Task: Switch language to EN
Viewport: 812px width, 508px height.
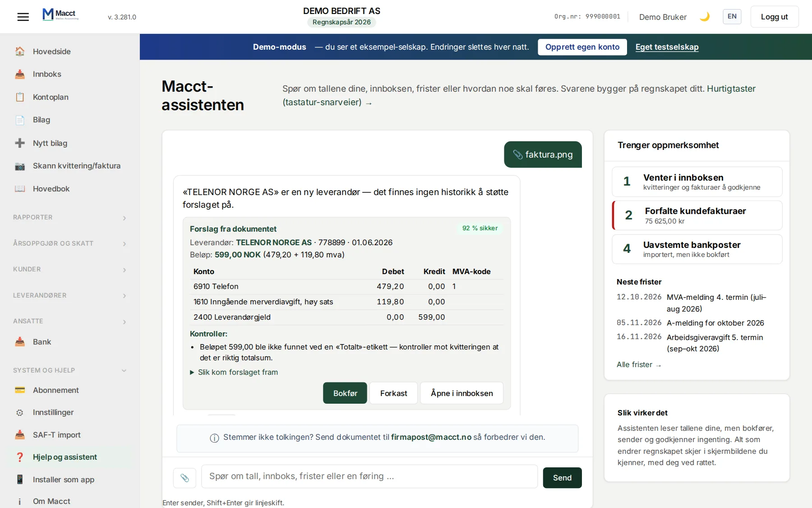Action: [732, 17]
